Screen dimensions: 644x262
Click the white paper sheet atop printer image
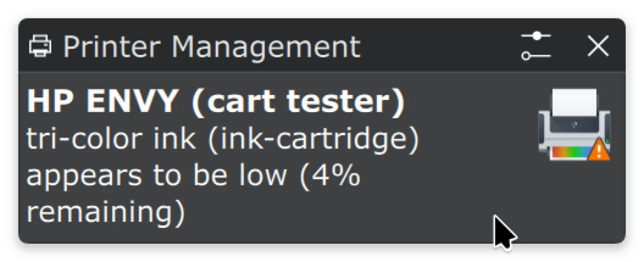[574, 103]
